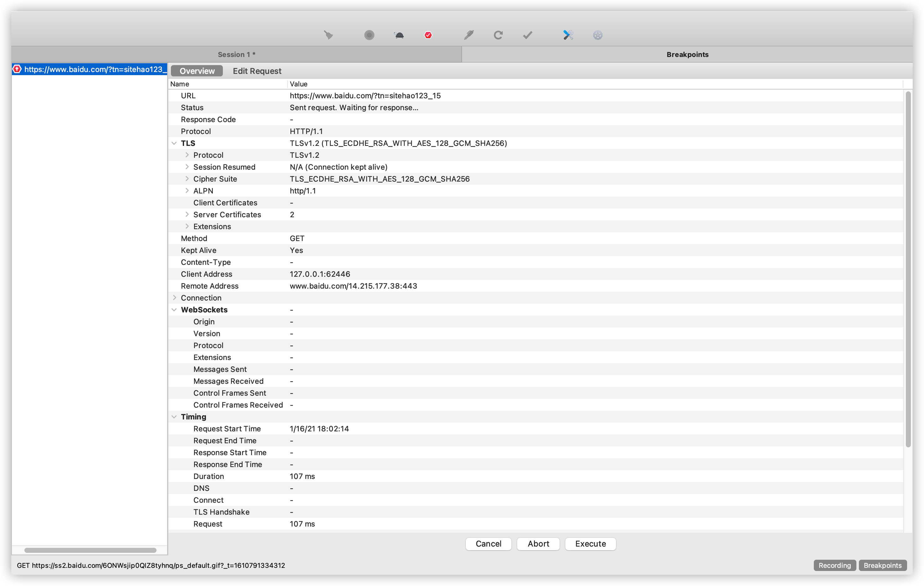This screenshot has width=924, height=586.
Task: Click the left panel horizontal scrollbar
Action: click(x=90, y=550)
